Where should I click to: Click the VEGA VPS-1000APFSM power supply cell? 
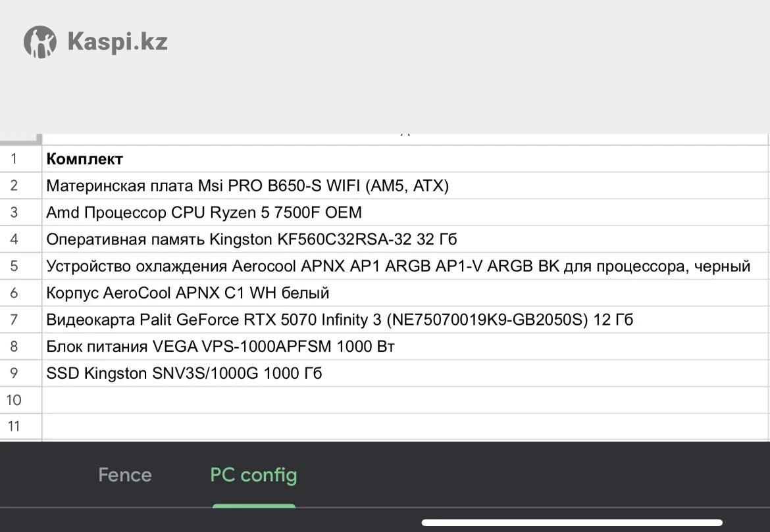[220, 347]
